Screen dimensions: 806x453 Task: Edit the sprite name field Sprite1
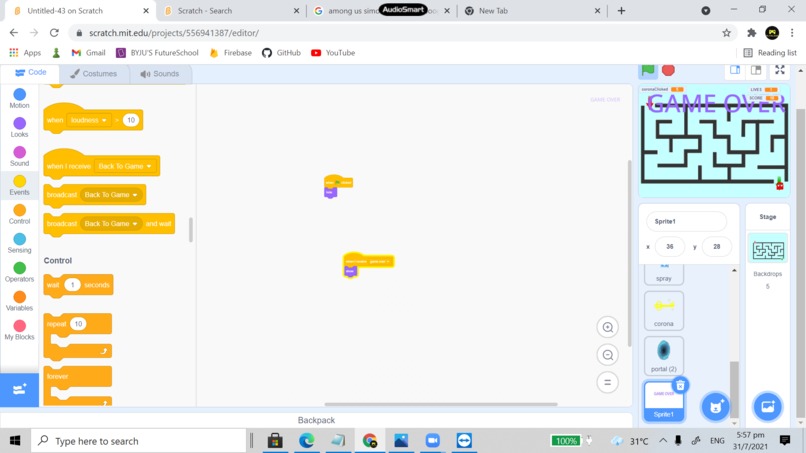click(x=686, y=221)
